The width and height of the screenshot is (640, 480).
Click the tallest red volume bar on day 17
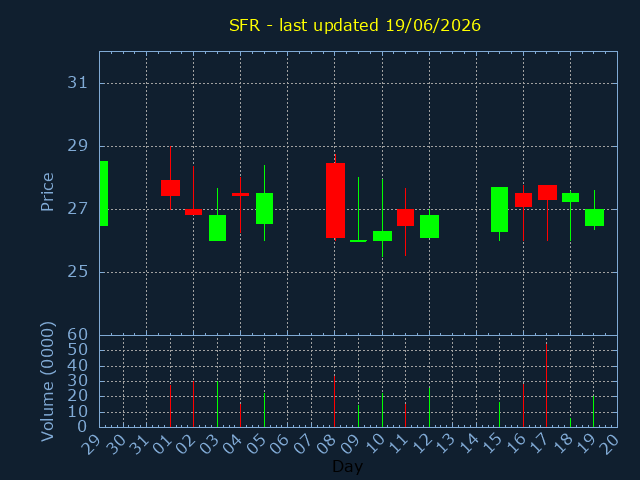[547, 385]
